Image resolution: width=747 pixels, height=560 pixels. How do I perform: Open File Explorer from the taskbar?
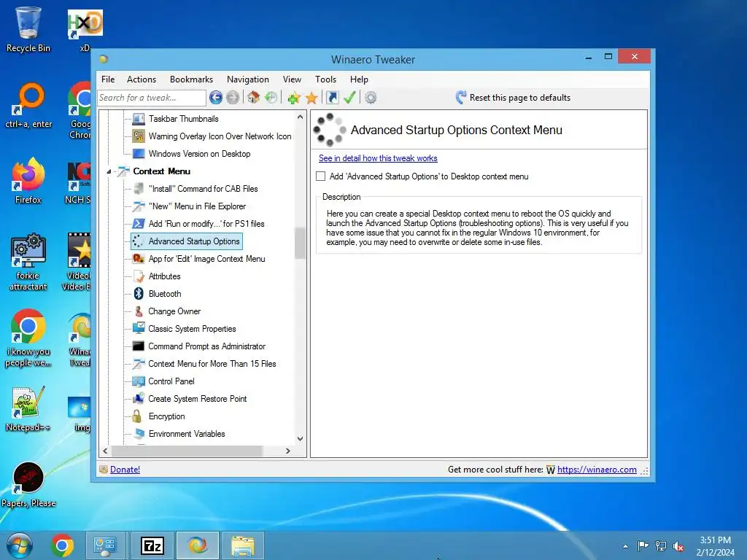click(x=243, y=545)
